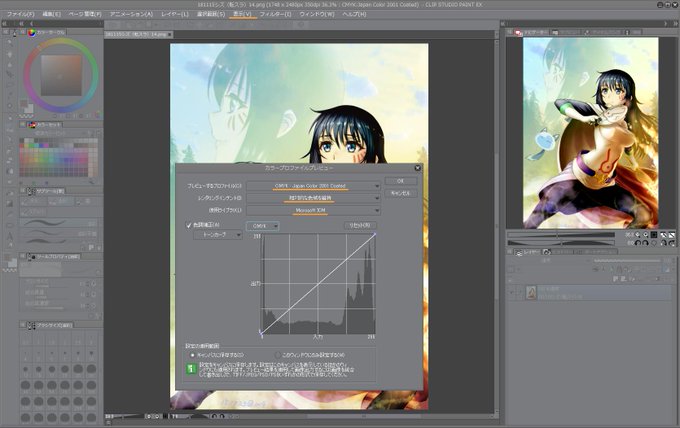Click the Navigator preview thumbnail
This screenshot has height=428, width=680.
(590, 133)
